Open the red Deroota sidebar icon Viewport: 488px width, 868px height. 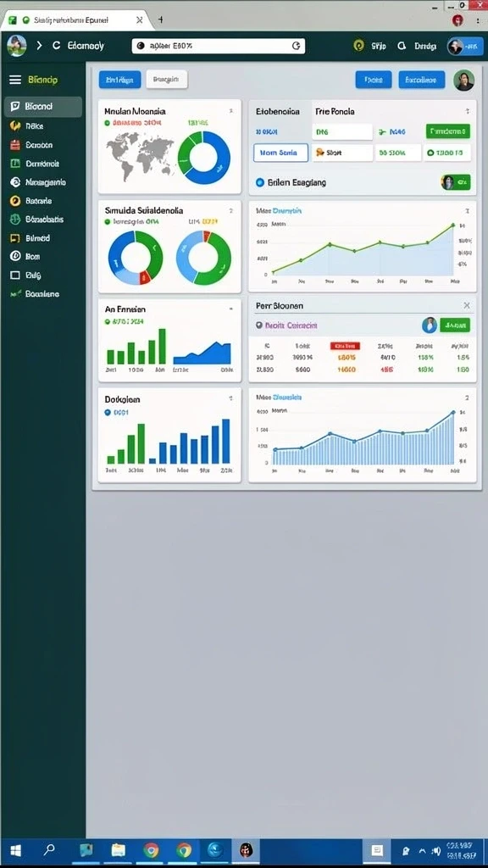point(15,145)
